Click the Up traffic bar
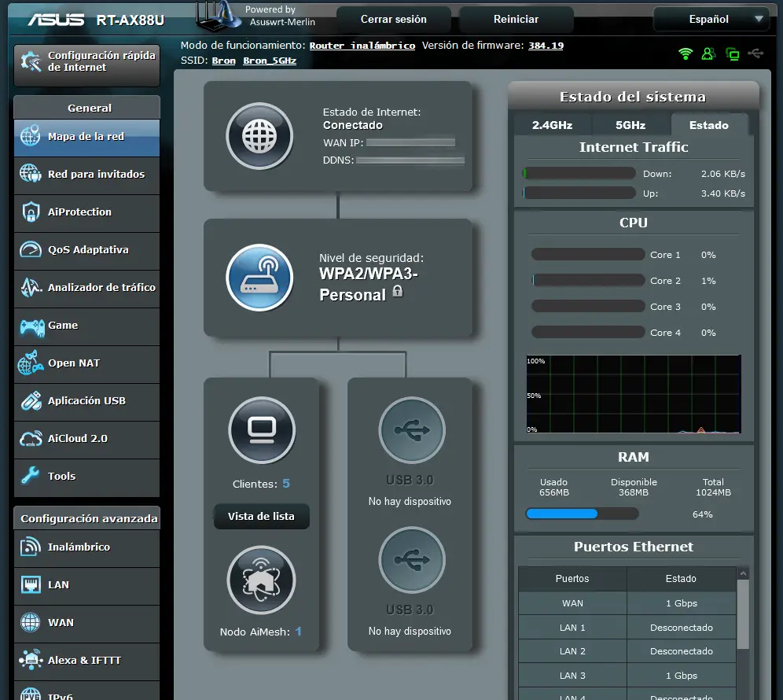This screenshot has width=783, height=700. pos(579,193)
